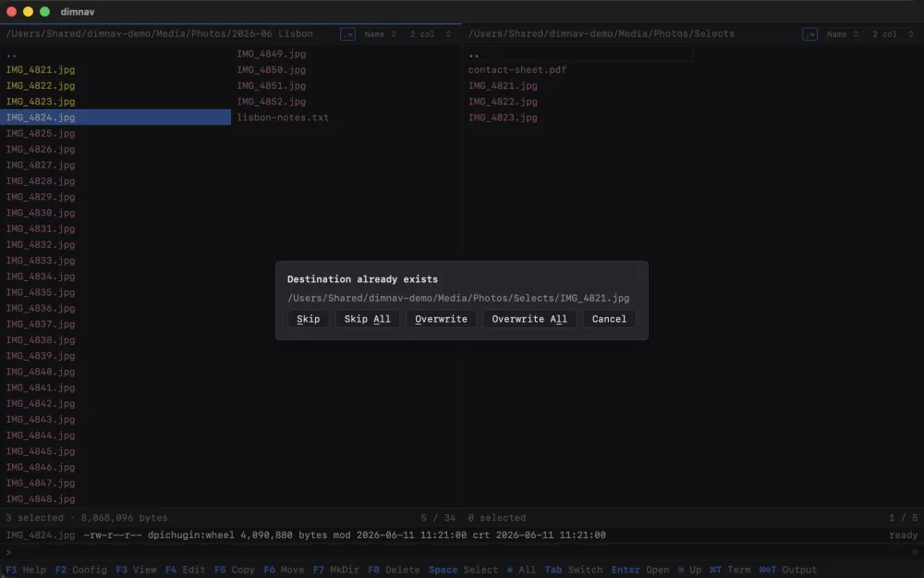Open the left pane's Name sort dropdown
The height and width of the screenshot is (578, 924).
[x=380, y=34]
